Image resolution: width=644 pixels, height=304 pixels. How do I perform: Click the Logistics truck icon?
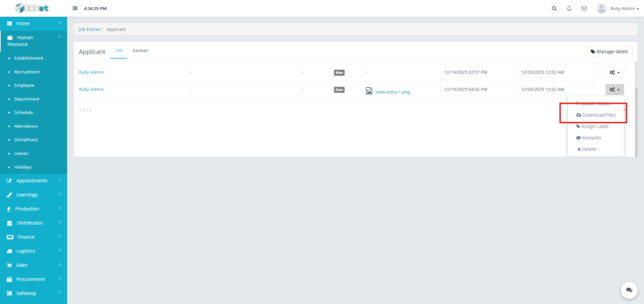click(x=9, y=251)
